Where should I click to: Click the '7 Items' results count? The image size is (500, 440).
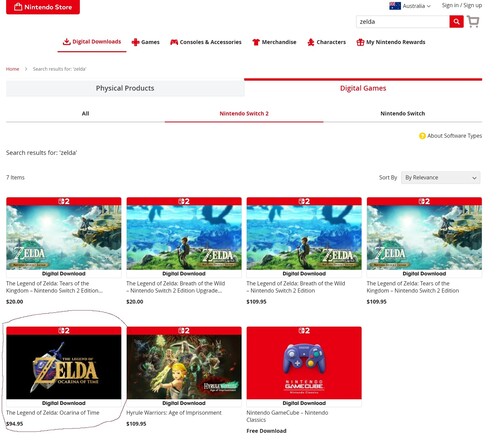pos(15,178)
